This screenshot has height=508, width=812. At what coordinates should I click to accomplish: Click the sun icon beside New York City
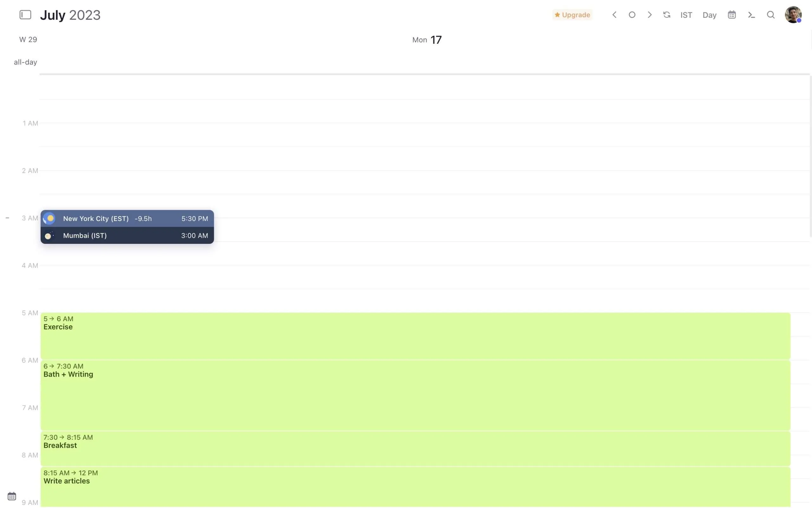pyautogui.click(x=49, y=218)
